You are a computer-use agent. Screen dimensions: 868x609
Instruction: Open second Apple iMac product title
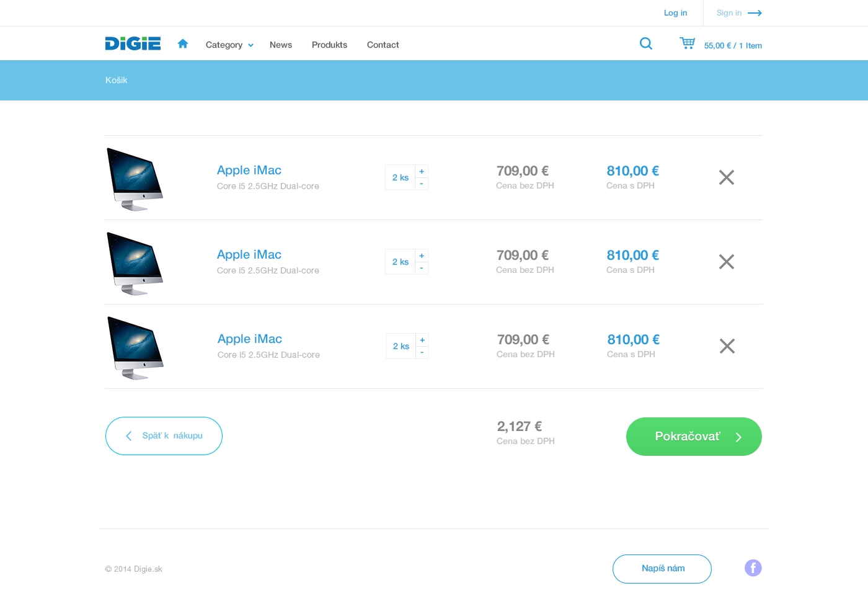point(249,254)
